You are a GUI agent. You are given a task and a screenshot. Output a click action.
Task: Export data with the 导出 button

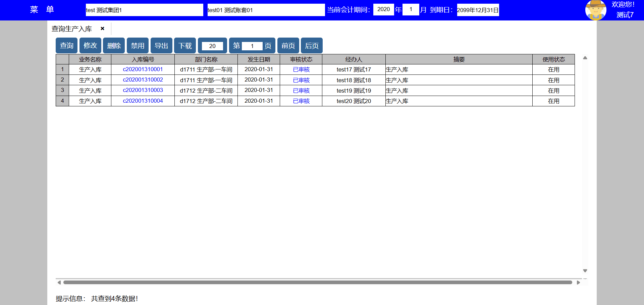(161, 46)
